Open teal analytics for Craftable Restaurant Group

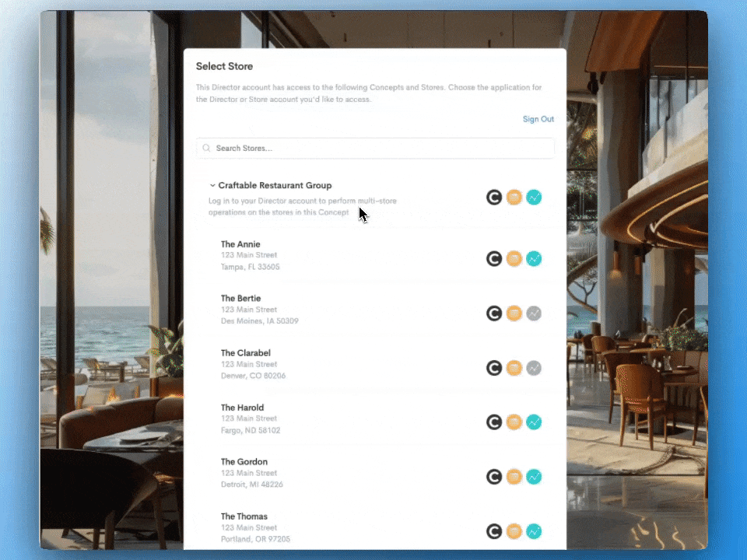tap(534, 198)
